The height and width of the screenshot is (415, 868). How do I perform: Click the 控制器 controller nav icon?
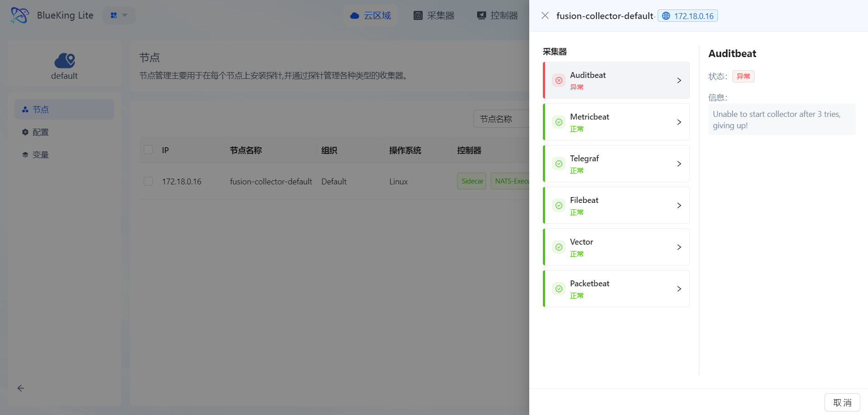482,16
